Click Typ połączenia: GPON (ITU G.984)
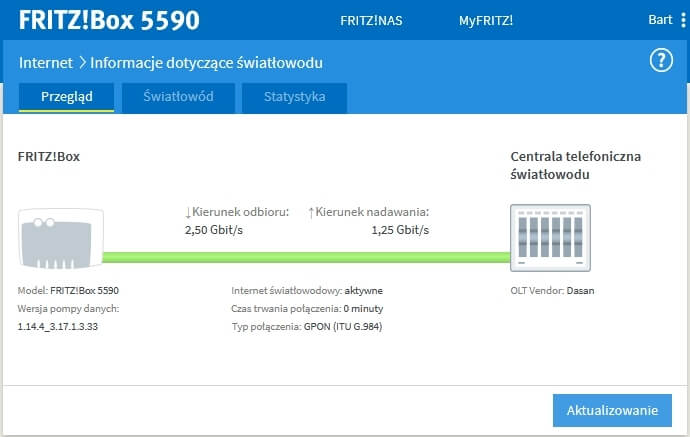The height and width of the screenshot is (437, 690). 307,327
